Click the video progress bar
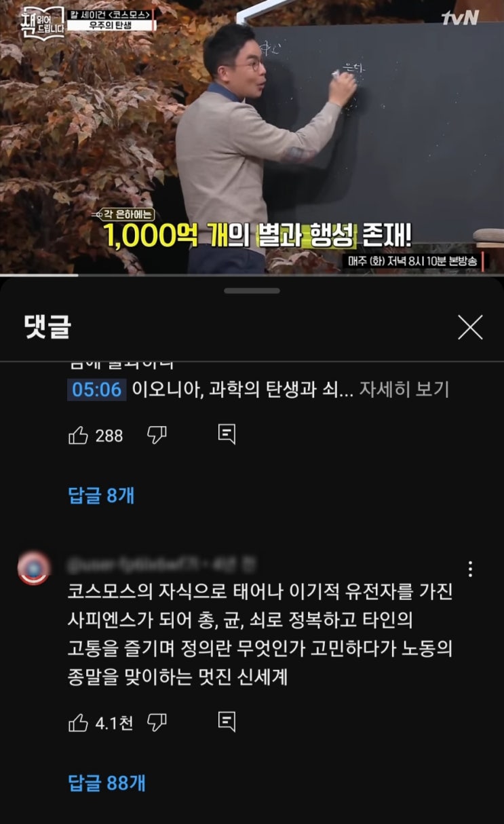The width and height of the screenshot is (504, 824). tap(252, 275)
